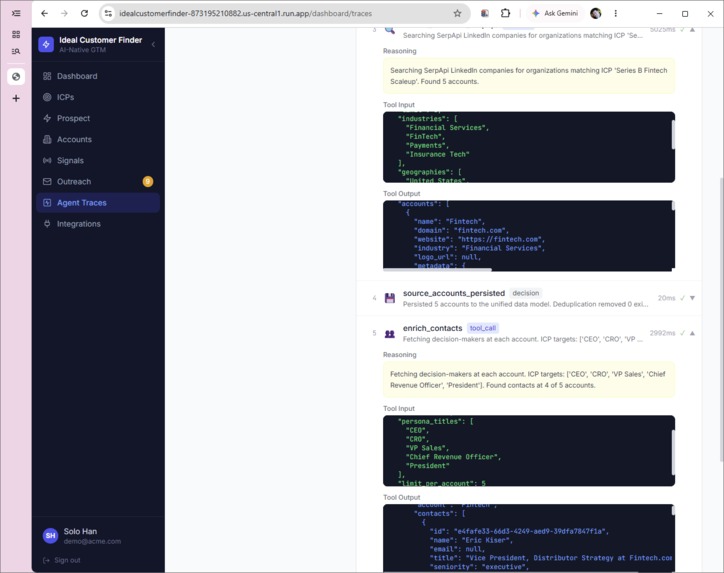This screenshot has width=724, height=573.
Task: Expand the source_accounts_persisted step
Action: point(692,298)
